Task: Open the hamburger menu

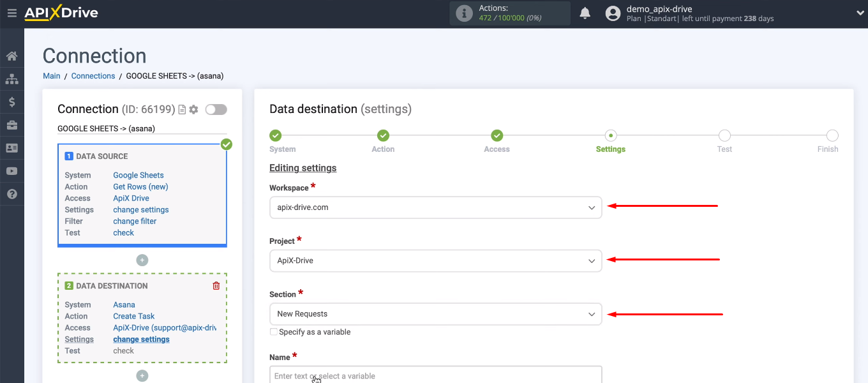Action: 11,13
